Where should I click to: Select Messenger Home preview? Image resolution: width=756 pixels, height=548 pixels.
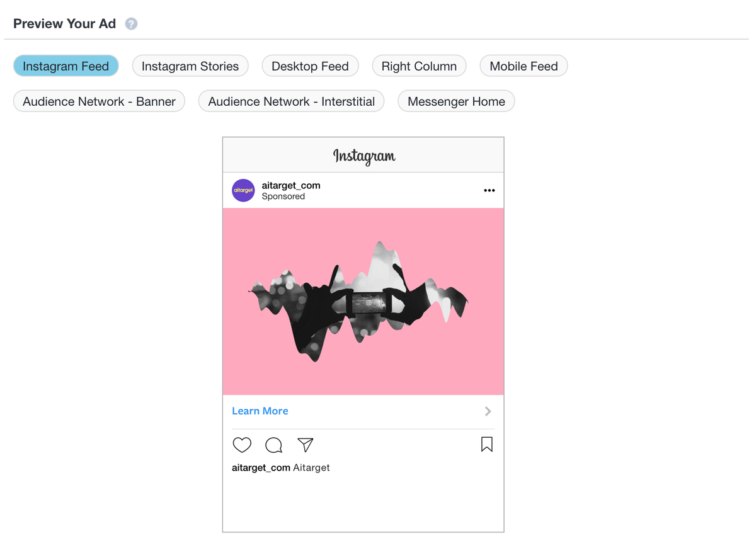tap(456, 101)
